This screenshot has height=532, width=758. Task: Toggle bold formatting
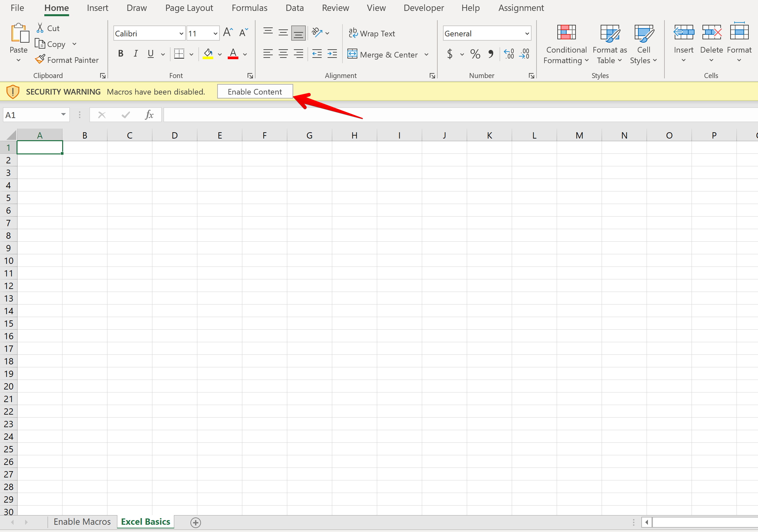[121, 54]
